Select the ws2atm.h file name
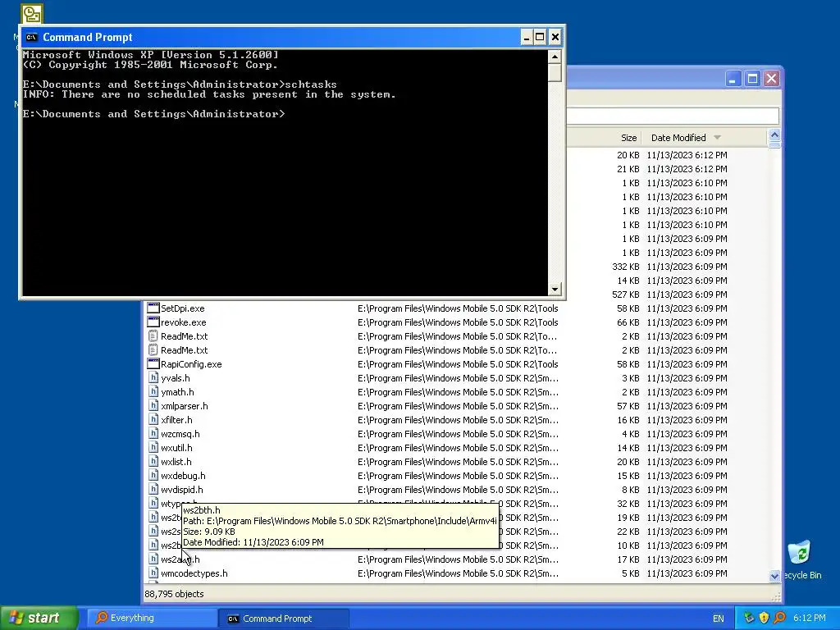The width and height of the screenshot is (840, 630). pos(180,559)
